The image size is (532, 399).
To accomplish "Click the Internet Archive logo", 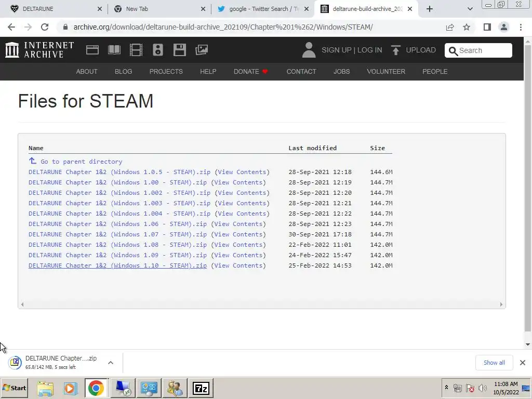I will click(39, 50).
